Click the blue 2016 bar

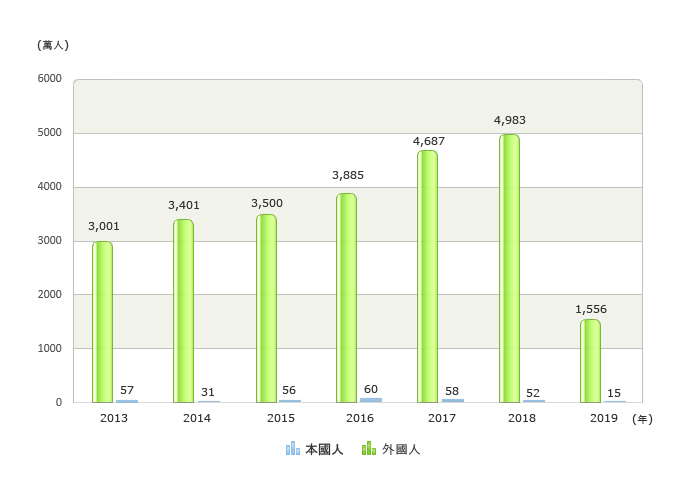click(x=371, y=400)
